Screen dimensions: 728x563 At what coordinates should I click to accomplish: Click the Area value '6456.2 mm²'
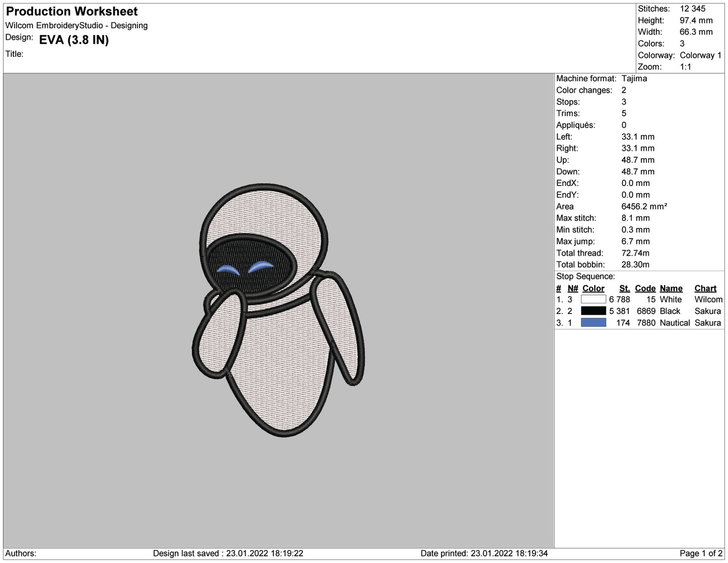pyautogui.click(x=644, y=206)
